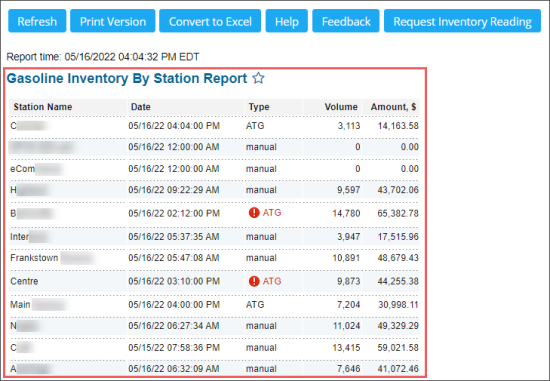Select the Centre station row name
550x381 pixels.
click(24, 281)
